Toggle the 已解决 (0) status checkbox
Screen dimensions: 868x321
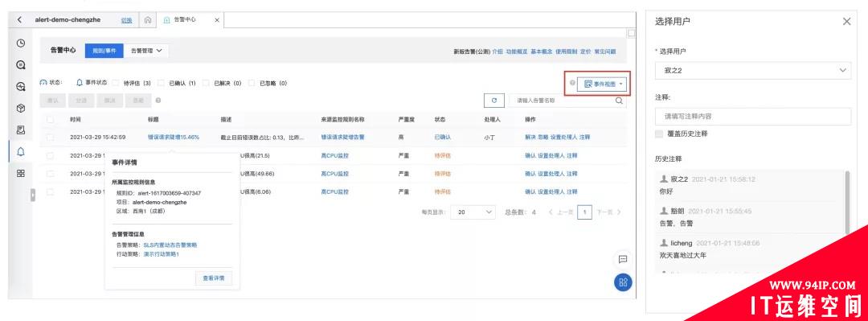point(206,83)
